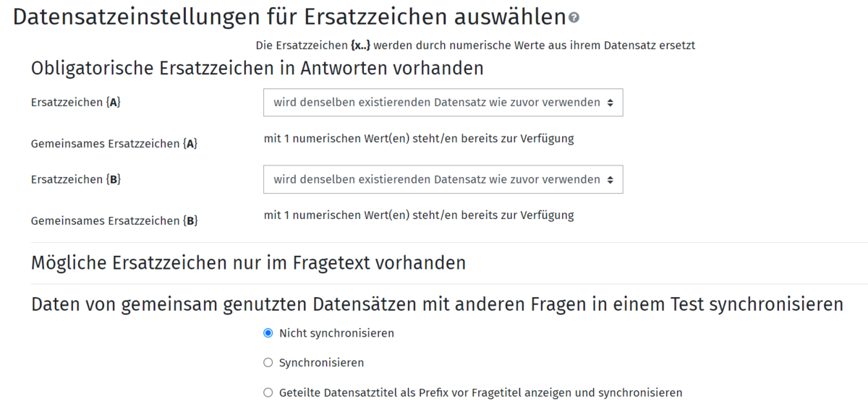The width and height of the screenshot is (868, 409).
Task: Click the 'Ersatzzeichen {B}' field label
Action: (76, 179)
